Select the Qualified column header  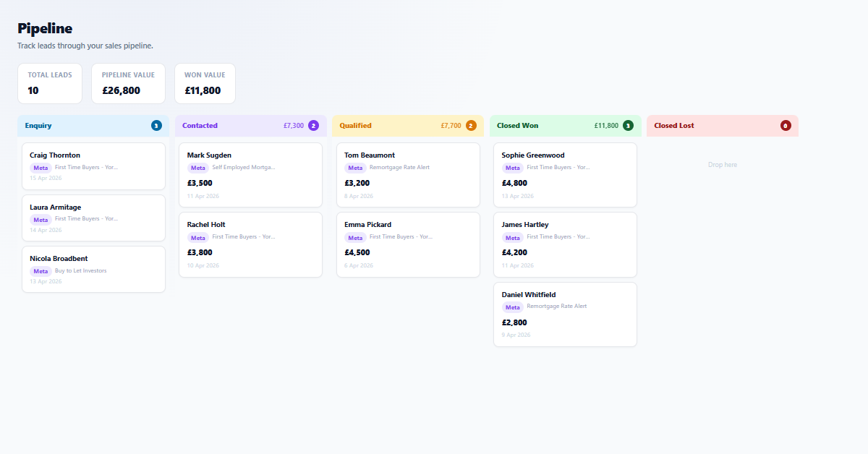click(408, 126)
